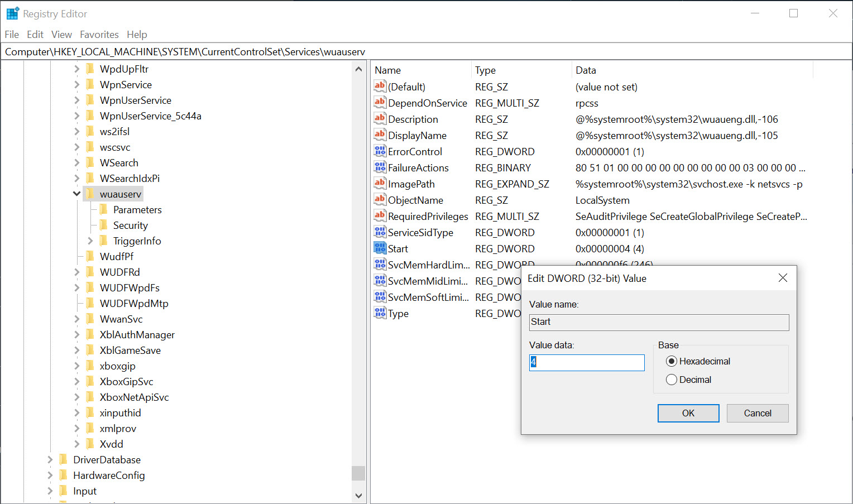Image resolution: width=853 pixels, height=504 pixels.
Task: Click the Value data input field
Action: click(587, 362)
